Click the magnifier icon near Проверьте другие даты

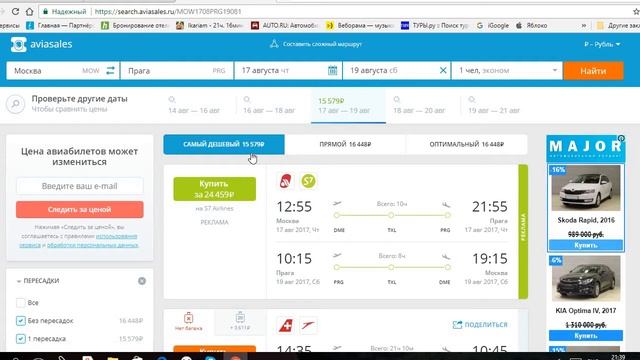tap(16, 104)
